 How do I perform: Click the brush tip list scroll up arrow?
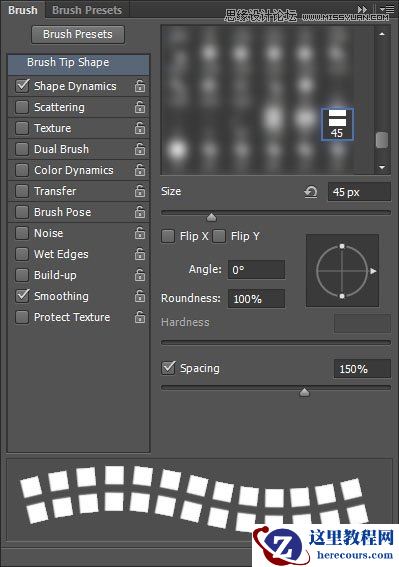(382, 34)
